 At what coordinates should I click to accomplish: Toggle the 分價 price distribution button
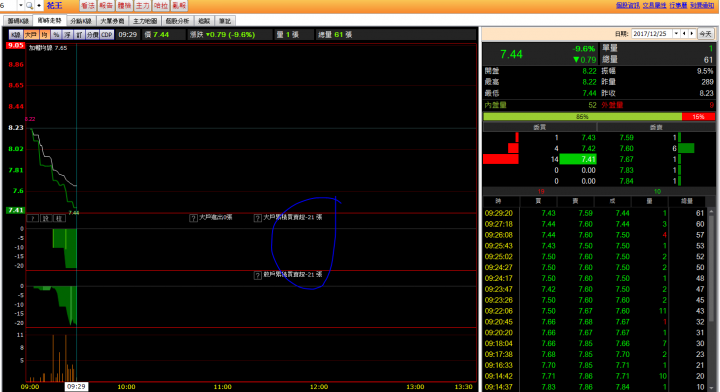coord(92,34)
